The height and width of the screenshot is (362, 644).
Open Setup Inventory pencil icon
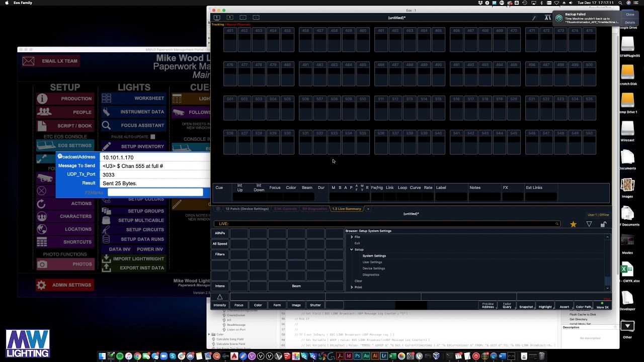(x=106, y=146)
